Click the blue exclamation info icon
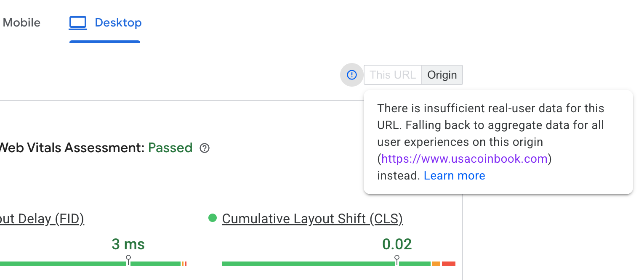The height and width of the screenshot is (280, 644). pyautogui.click(x=352, y=75)
